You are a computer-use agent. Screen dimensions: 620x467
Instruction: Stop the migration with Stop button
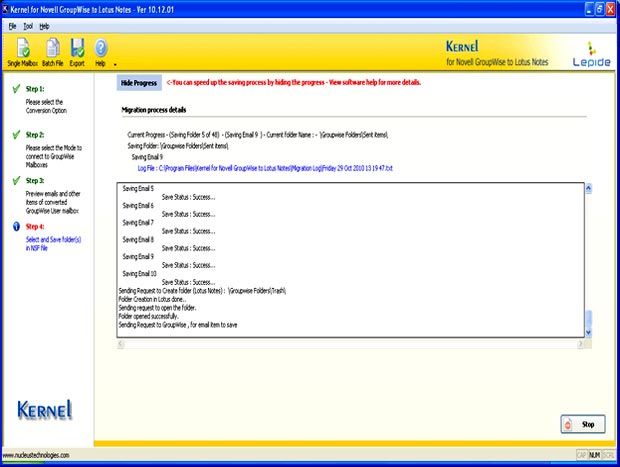pyautogui.click(x=583, y=424)
